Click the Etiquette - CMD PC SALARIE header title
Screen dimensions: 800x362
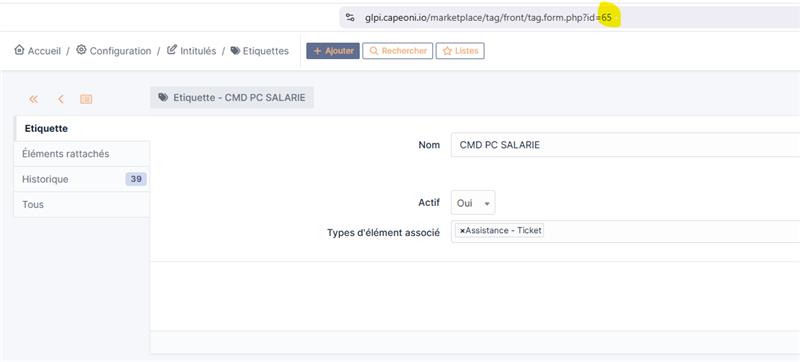pos(239,97)
